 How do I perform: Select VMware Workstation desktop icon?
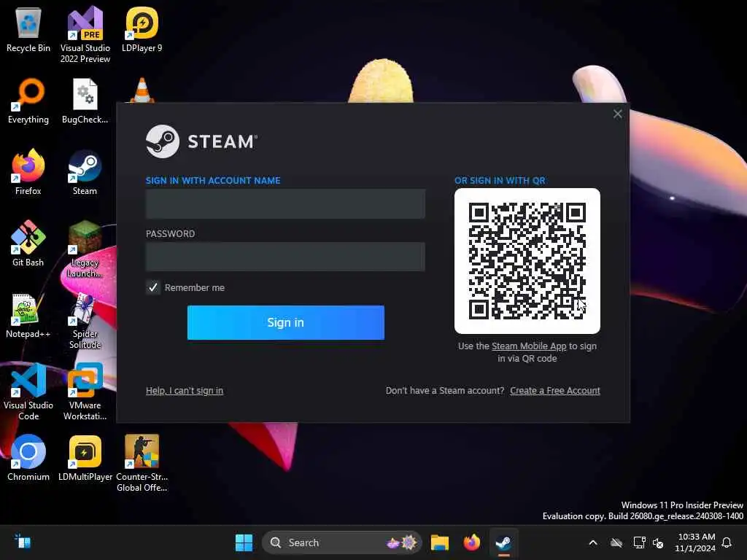click(x=85, y=392)
